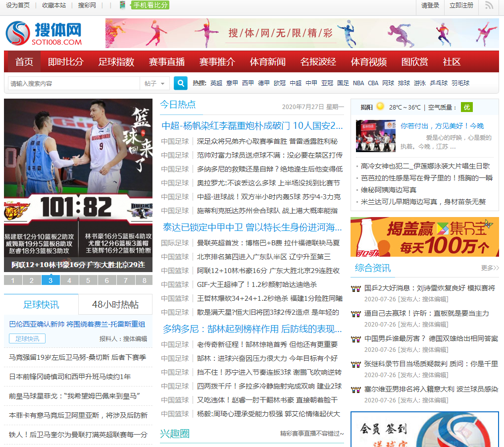Click the 立即注册 link
Screen dimensions: 504x447
click(x=461, y=5)
